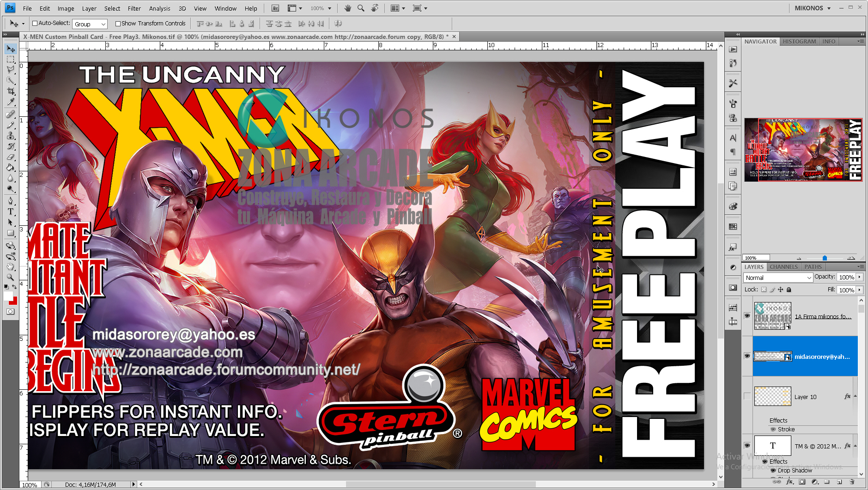868x490 pixels.
Task: Select the Path Selection tool
Action: 11,222
